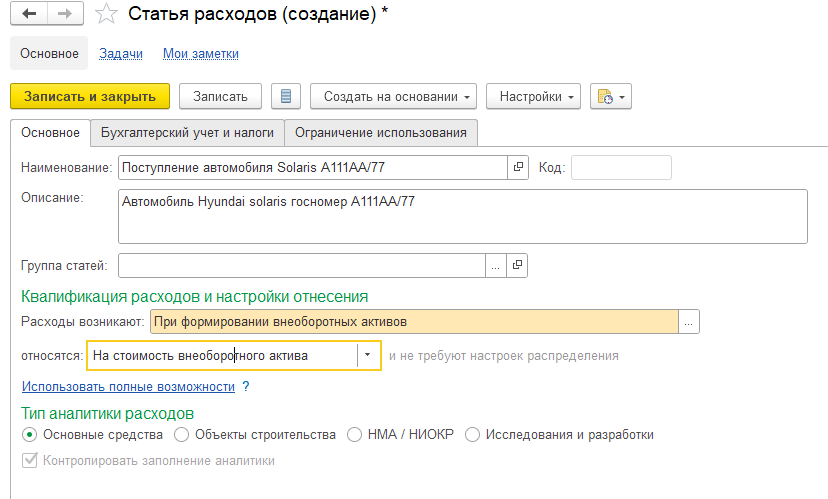Select the Основные средства radio button
The height and width of the screenshot is (499, 828).
[29, 434]
